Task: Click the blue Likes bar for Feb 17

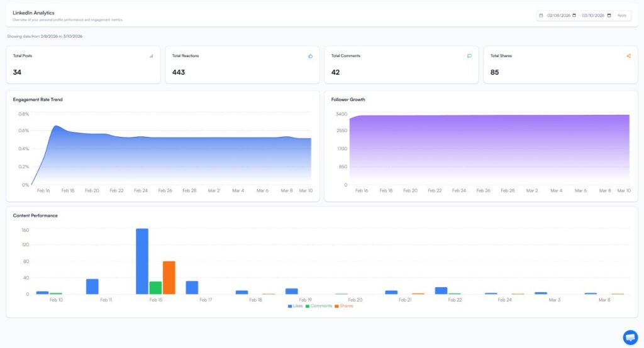Action: [192, 288]
